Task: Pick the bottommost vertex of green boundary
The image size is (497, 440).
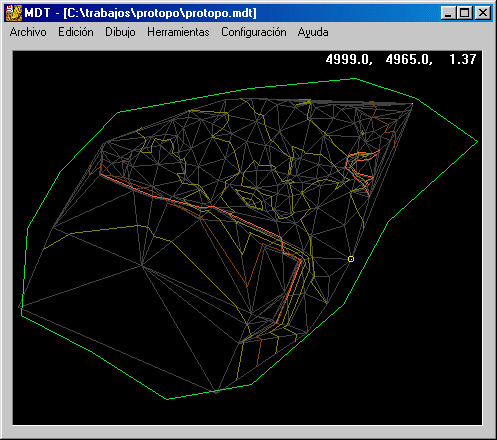Action: [x=167, y=399]
